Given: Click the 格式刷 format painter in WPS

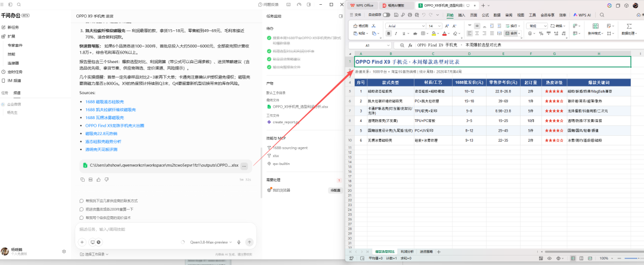Looking at the screenshot, I should 360,26.
